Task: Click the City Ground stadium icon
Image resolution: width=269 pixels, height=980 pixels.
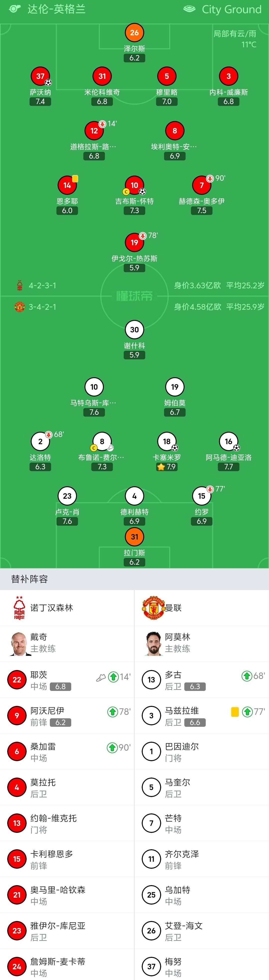Action: coord(190,9)
